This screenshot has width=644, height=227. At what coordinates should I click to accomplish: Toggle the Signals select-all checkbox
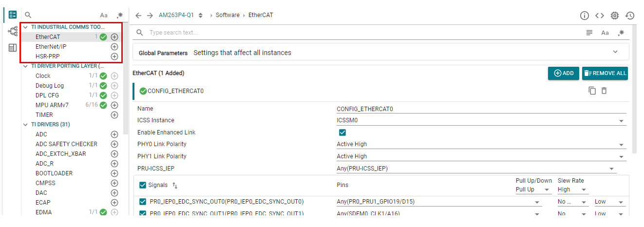coord(143,185)
